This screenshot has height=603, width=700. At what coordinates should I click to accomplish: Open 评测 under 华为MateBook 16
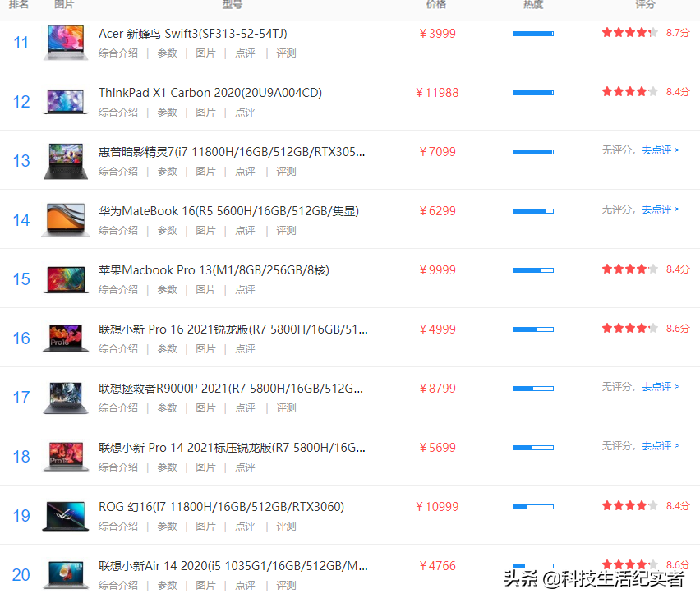286,230
